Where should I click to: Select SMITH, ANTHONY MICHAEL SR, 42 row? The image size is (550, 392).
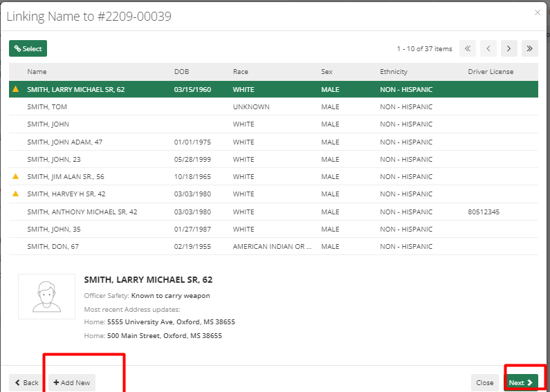pyautogui.click(x=273, y=212)
